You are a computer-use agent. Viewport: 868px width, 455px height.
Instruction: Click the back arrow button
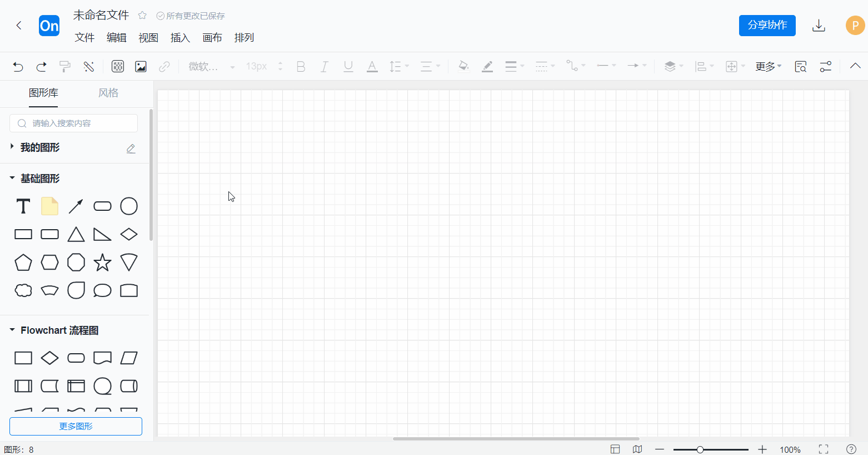19,26
